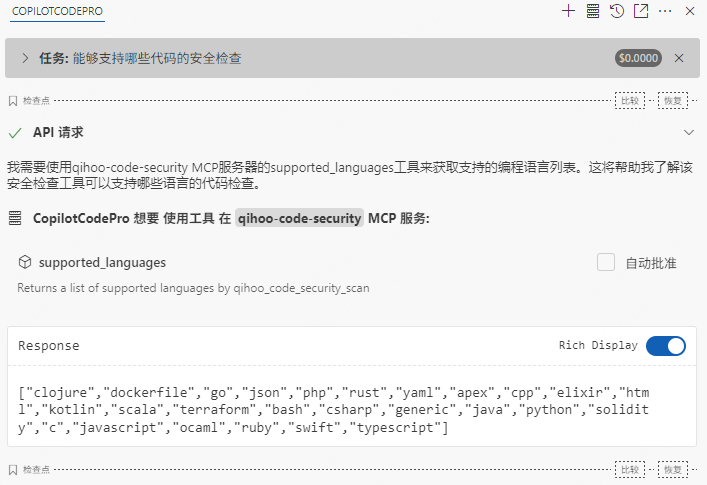
Task: Click the $0.0000 cost badge
Action: [638, 58]
